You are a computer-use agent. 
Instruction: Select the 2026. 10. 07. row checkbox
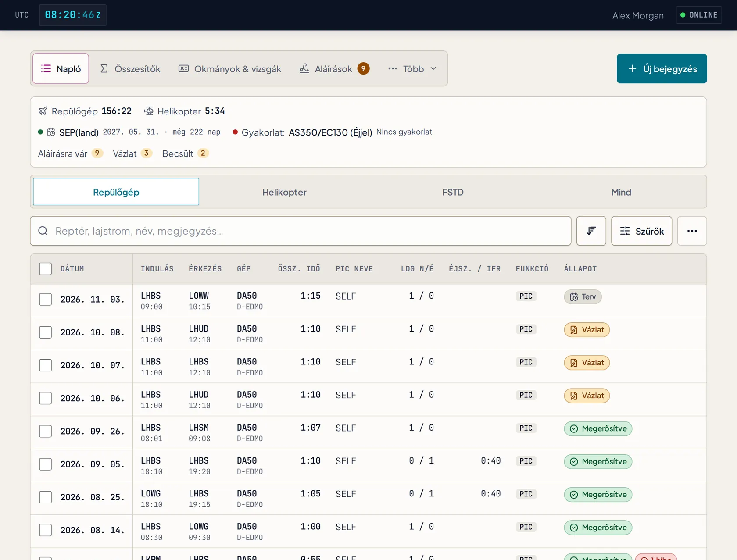pyautogui.click(x=46, y=365)
